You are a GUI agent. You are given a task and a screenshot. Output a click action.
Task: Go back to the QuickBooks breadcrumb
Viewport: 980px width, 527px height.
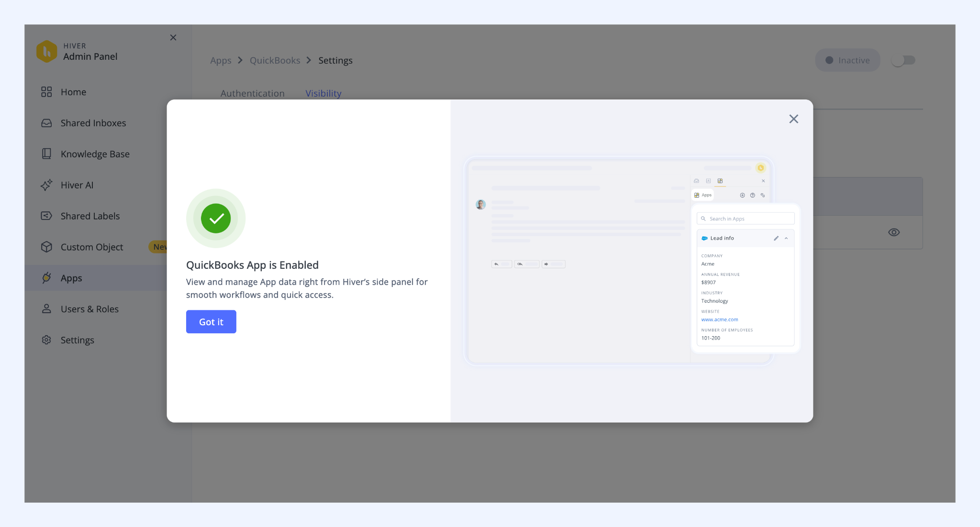pyautogui.click(x=275, y=60)
